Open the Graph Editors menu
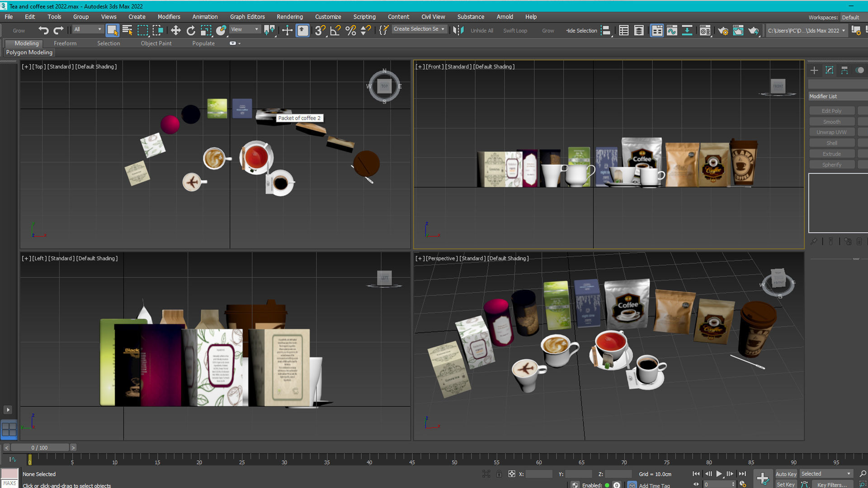The image size is (868, 488). coord(247,17)
